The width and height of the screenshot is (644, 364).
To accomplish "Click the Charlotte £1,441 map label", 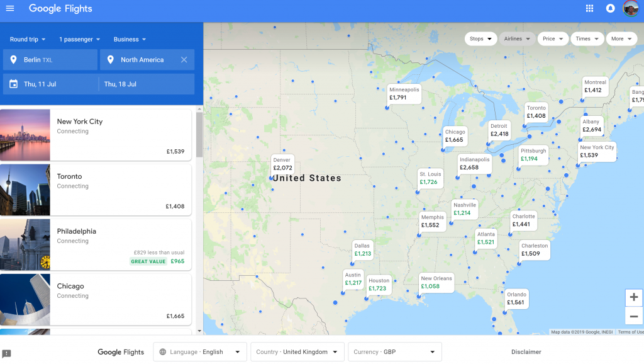I will pos(523,220).
